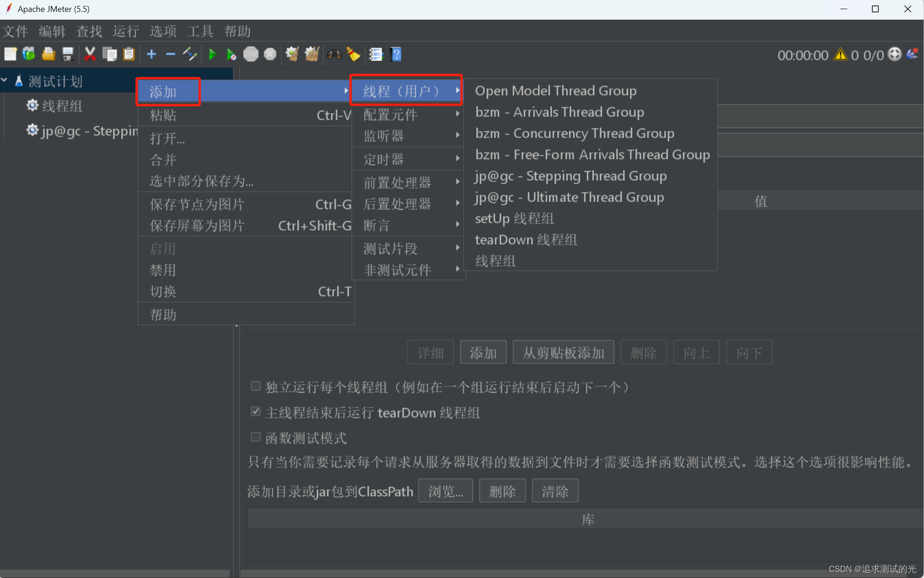924x578 pixels.
Task: Select the 测试计划 tree node
Action: pyautogui.click(x=55, y=81)
